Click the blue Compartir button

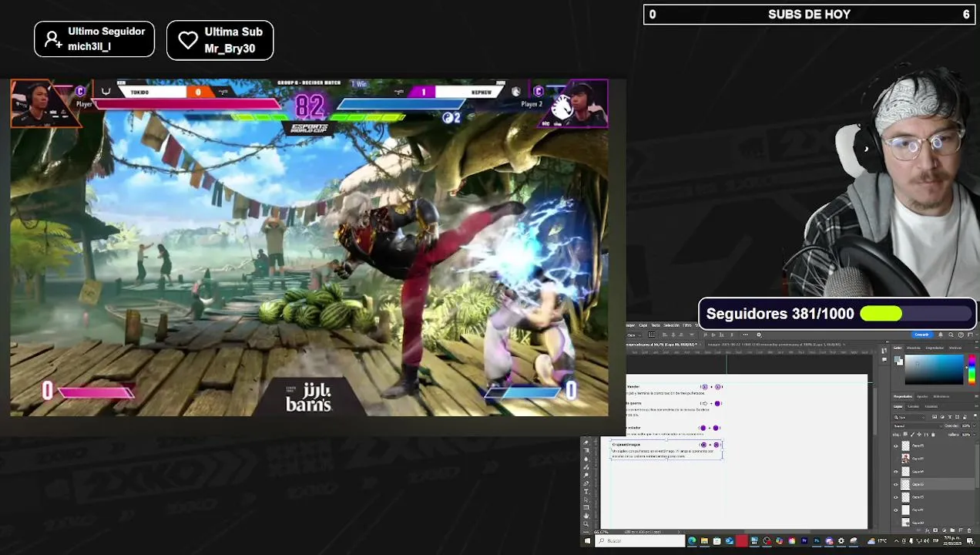[x=921, y=335]
